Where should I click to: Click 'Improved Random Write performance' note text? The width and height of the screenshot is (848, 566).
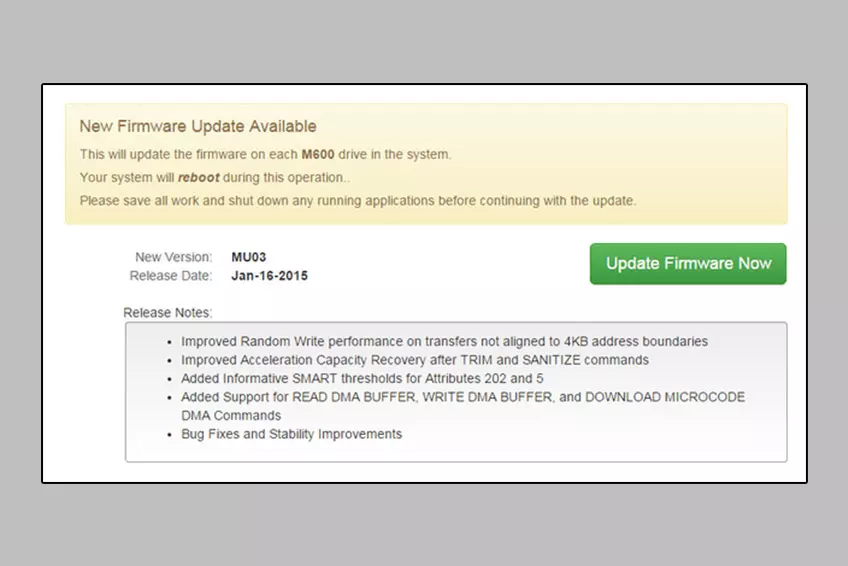[x=292, y=342]
